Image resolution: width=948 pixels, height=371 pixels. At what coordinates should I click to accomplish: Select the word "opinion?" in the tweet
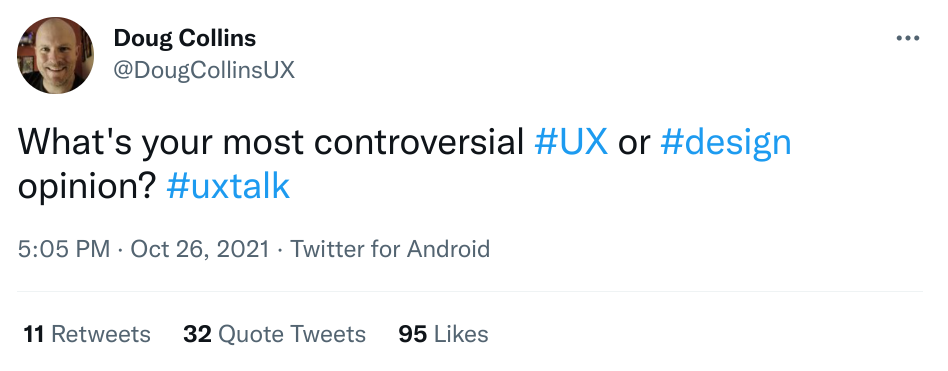click(88, 187)
